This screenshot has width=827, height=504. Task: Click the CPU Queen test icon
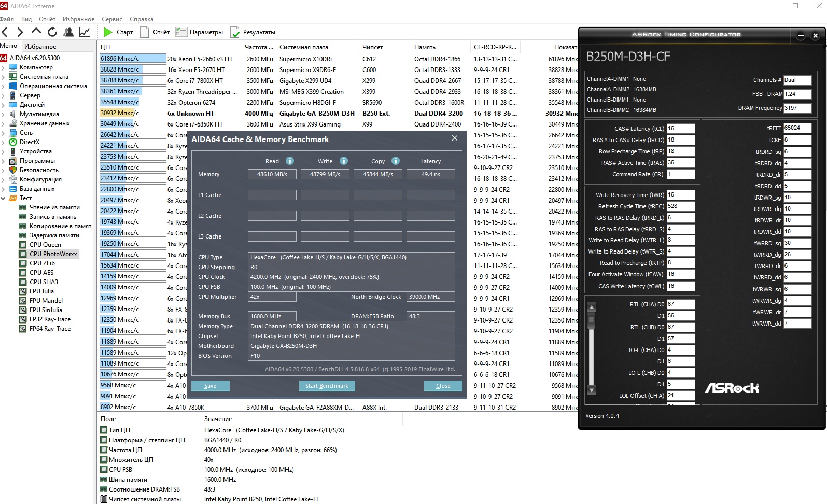(x=23, y=245)
